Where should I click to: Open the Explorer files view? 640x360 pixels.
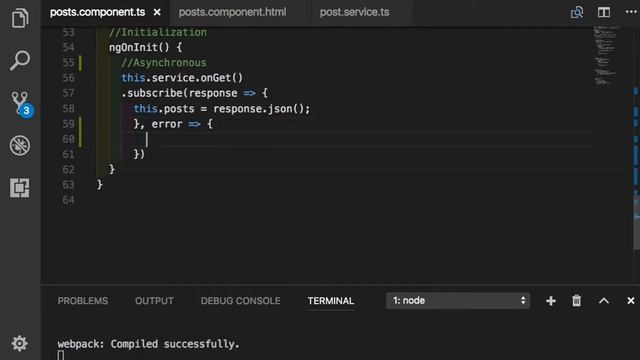tap(20, 18)
